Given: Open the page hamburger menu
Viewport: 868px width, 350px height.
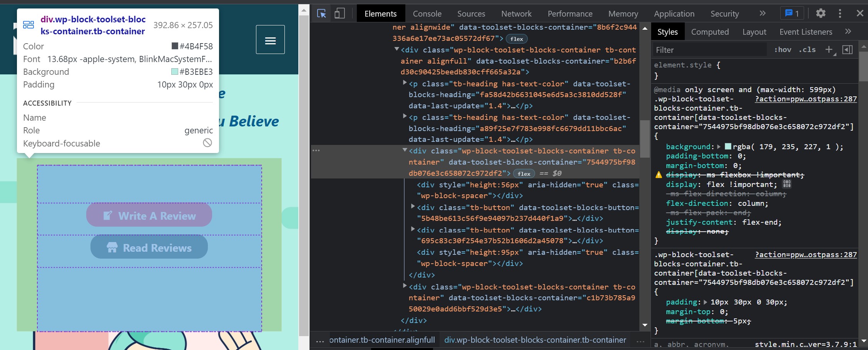Looking at the screenshot, I should point(270,40).
